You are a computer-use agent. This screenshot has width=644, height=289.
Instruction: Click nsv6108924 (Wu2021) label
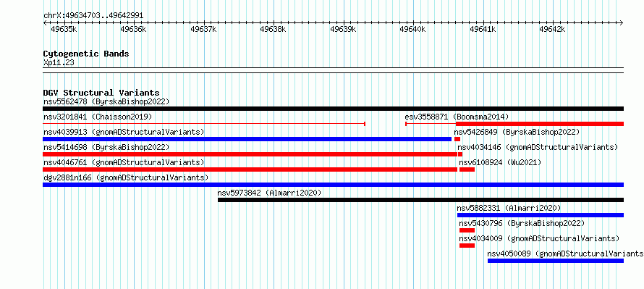pos(500,162)
